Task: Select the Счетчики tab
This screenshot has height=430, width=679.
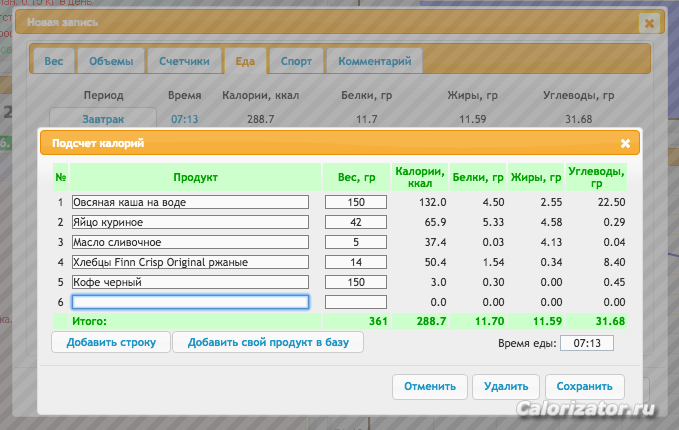Action: click(184, 61)
